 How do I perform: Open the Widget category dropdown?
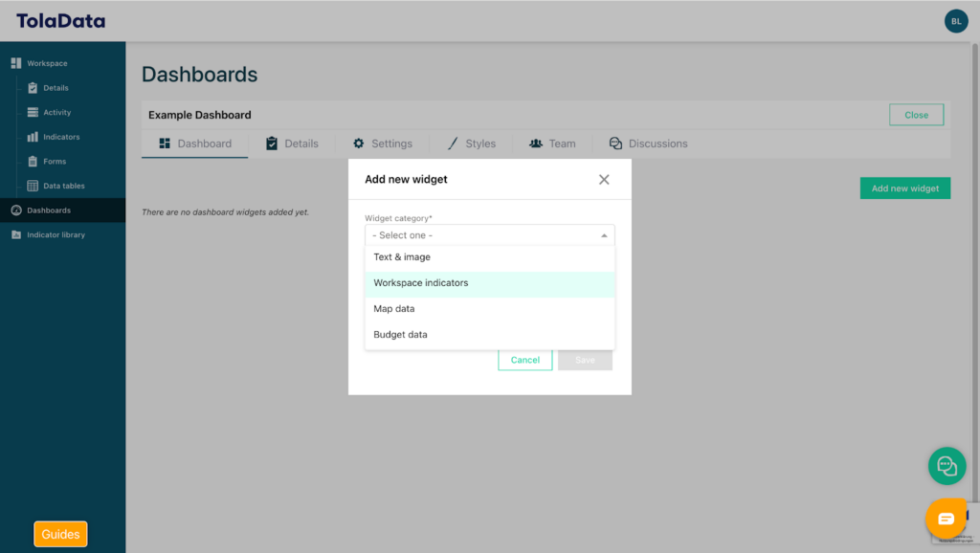point(489,234)
